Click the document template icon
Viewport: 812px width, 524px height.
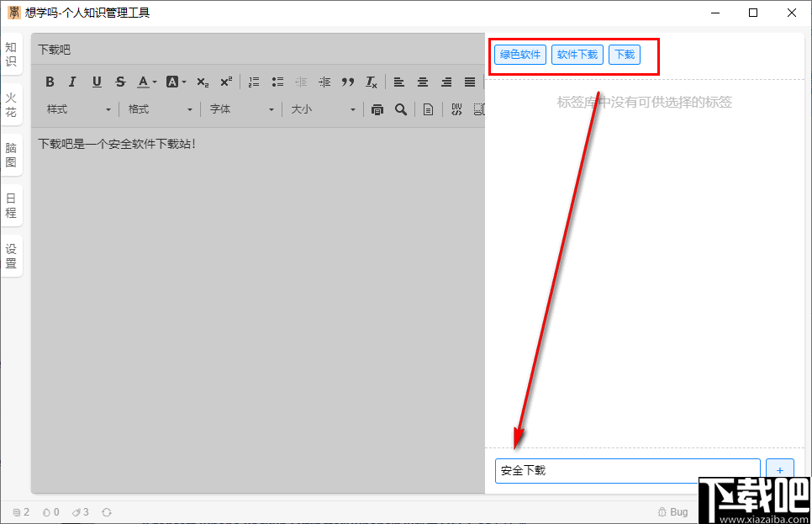(428, 109)
